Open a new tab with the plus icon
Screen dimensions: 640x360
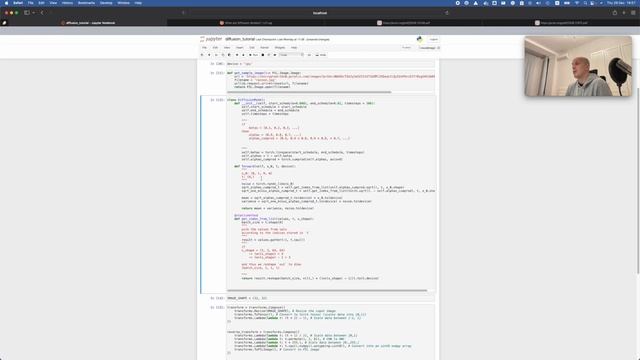pyautogui.click(x=624, y=13)
